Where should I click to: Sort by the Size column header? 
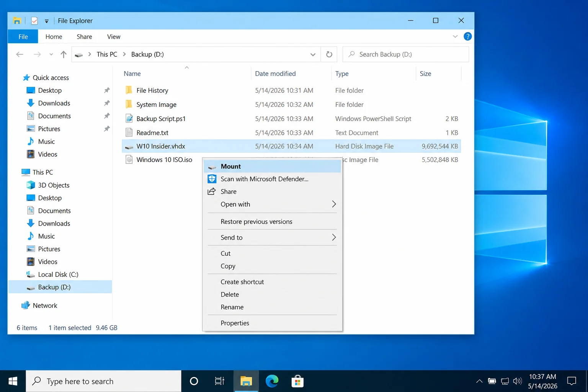point(425,73)
